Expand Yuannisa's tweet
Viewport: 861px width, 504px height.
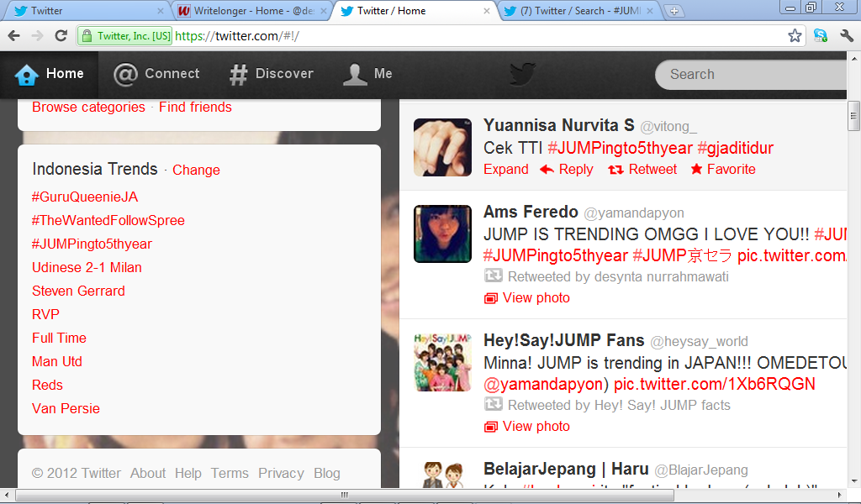click(505, 170)
